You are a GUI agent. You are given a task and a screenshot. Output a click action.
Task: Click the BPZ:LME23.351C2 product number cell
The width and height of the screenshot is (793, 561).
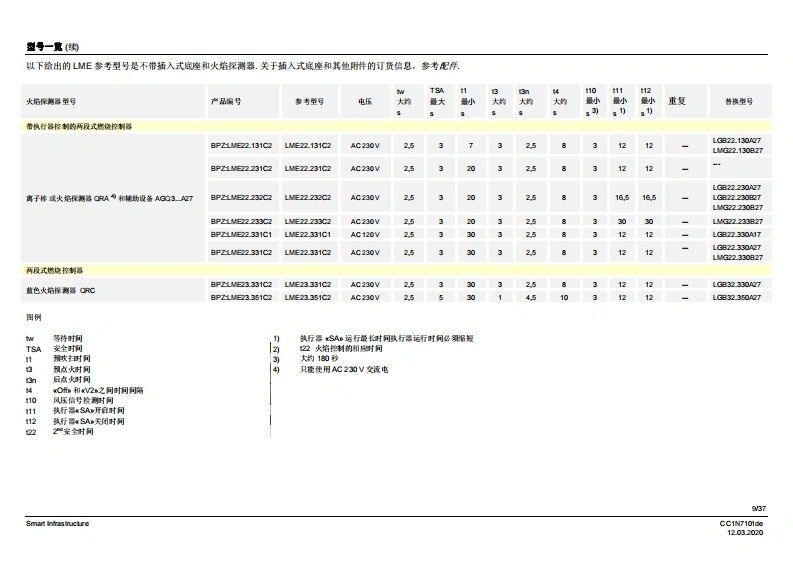[241, 298]
